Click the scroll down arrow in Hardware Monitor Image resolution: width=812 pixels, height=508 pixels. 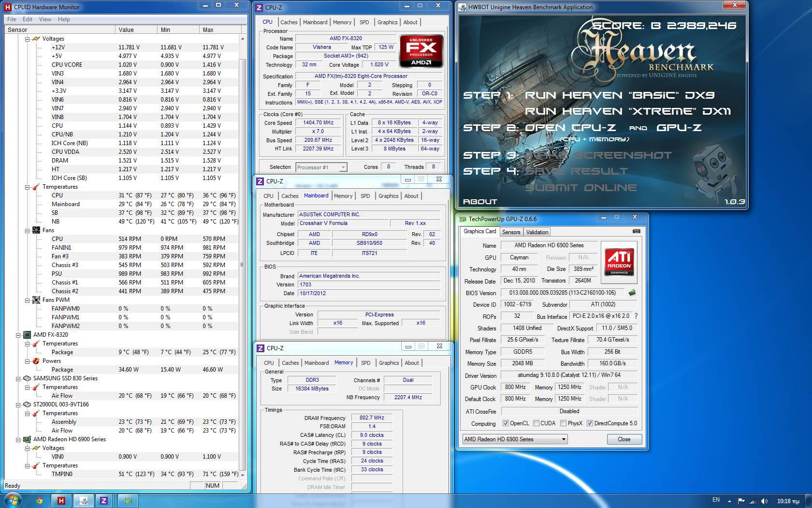pyautogui.click(x=243, y=474)
